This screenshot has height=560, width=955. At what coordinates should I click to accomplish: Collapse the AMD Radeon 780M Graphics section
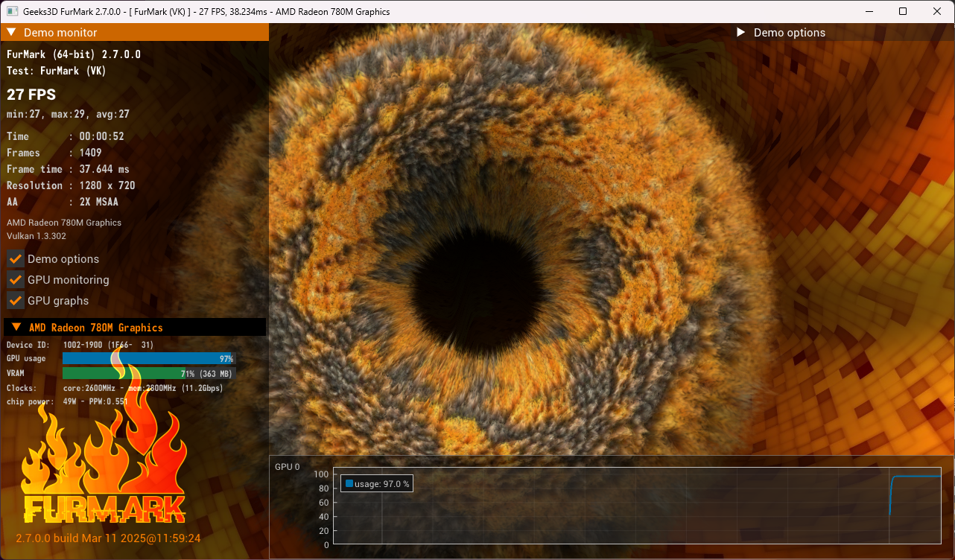[16, 327]
